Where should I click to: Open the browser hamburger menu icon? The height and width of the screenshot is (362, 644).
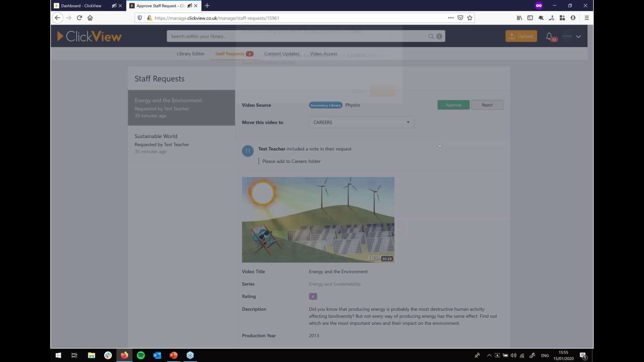pyautogui.click(x=587, y=18)
